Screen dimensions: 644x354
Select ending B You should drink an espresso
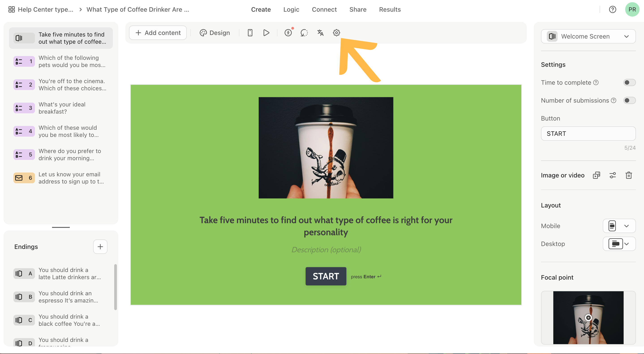click(61, 297)
